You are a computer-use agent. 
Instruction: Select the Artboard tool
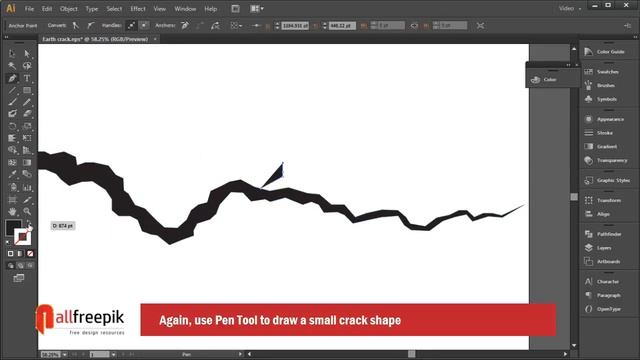[12, 200]
